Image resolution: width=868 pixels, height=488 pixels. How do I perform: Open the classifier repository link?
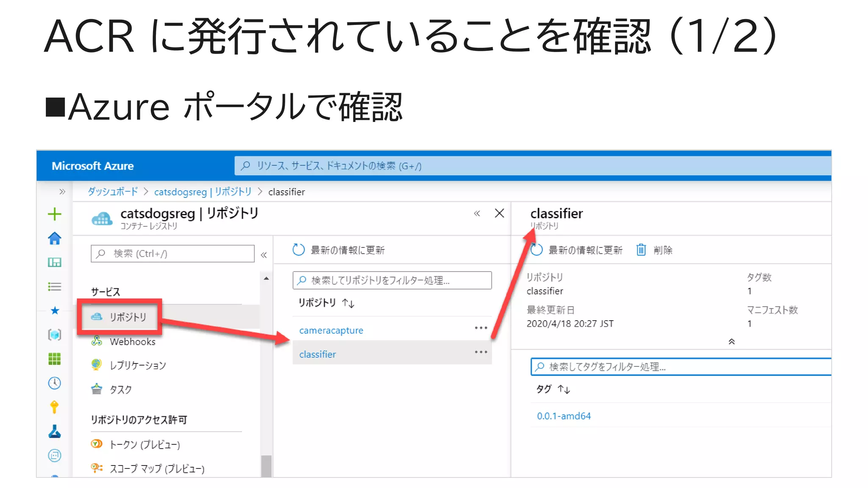[317, 355]
